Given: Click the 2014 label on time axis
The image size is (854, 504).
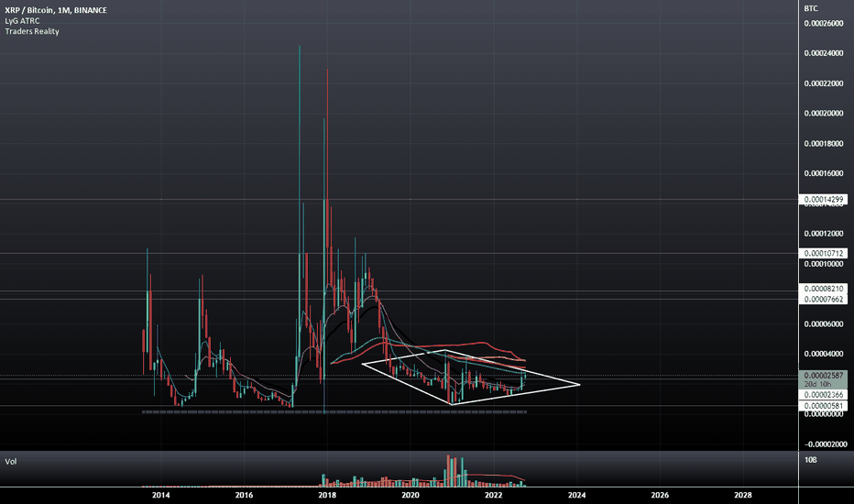Looking at the screenshot, I should pyautogui.click(x=160, y=495).
